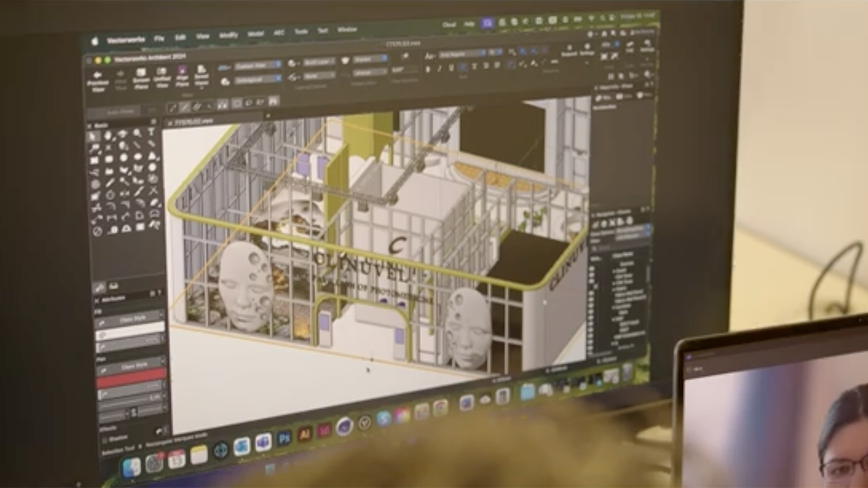Open InDesign from the Dock
Viewport: 868px width, 488px height.
[x=324, y=430]
